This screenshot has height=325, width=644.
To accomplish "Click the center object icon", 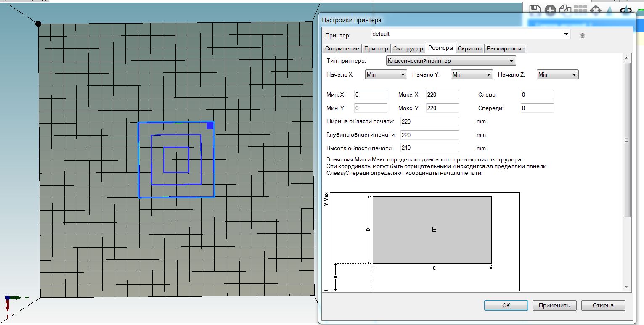I will point(596,10).
